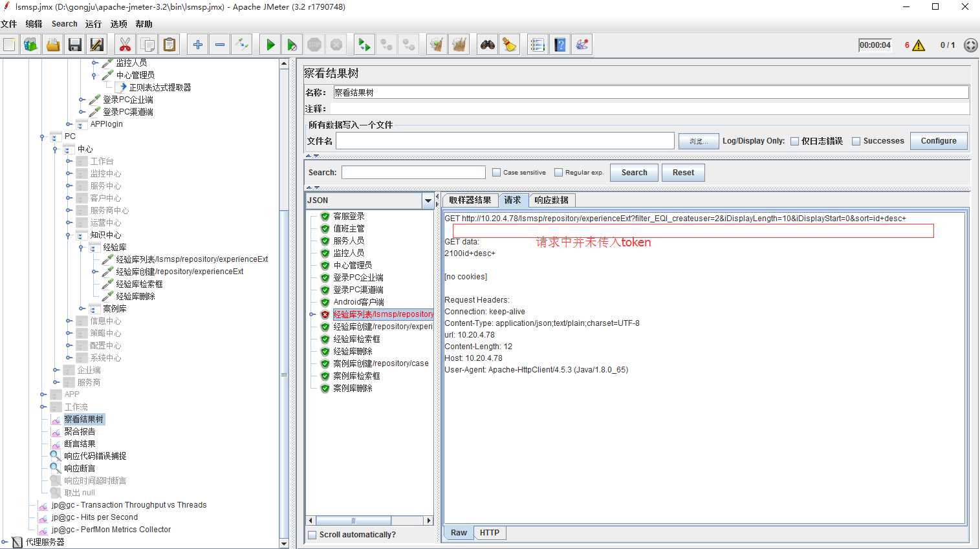Open the 编辑 menu
The image size is (980, 549).
pyautogui.click(x=34, y=24)
